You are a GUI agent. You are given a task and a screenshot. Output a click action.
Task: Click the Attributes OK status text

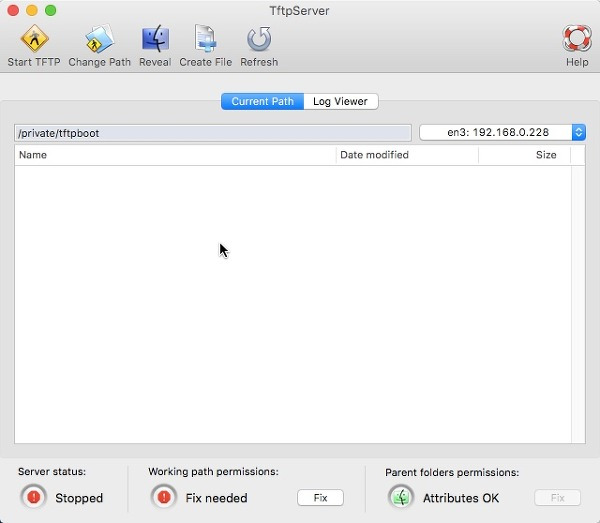click(461, 498)
